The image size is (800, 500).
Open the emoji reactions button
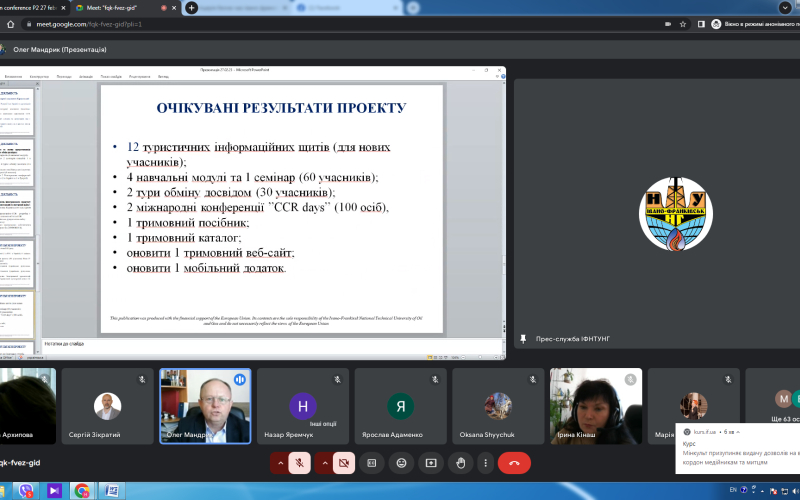[402, 463]
